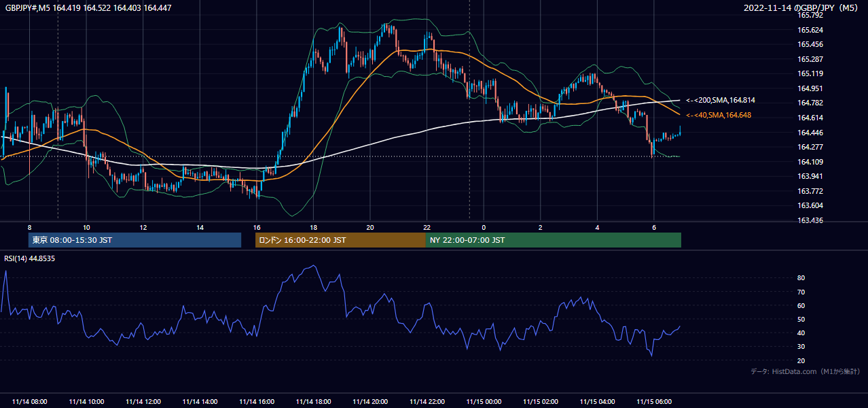Click the 11/14 16:00 date label
Image resolution: width=868 pixels, height=408 pixels.
pos(257,402)
